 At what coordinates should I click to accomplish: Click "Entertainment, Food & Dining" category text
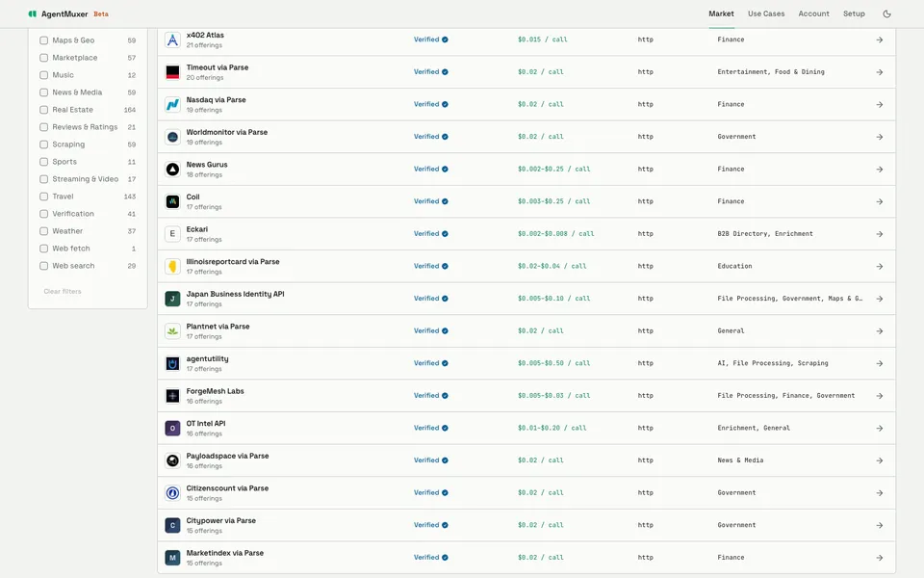[771, 72]
